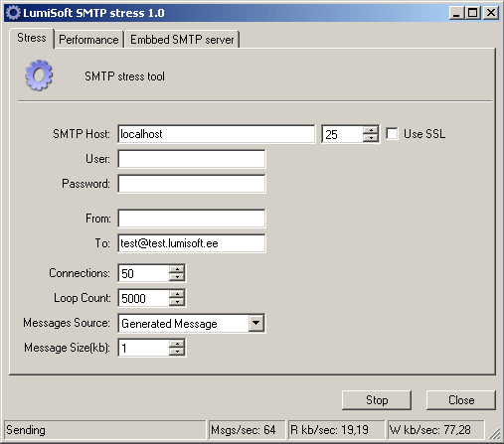Viewport: 504px width, 444px height.
Task: Increase Connections using the up arrow
Action: coord(177,269)
